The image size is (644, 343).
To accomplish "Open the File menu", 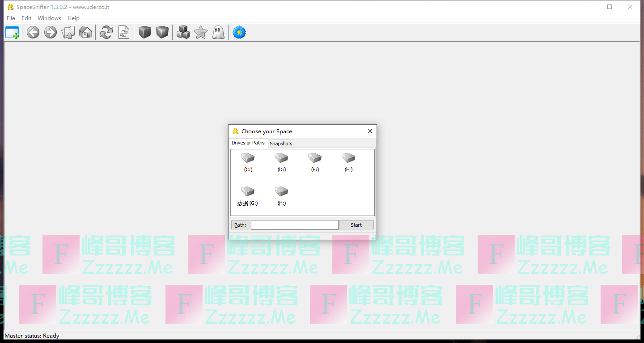I will tap(11, 18).
